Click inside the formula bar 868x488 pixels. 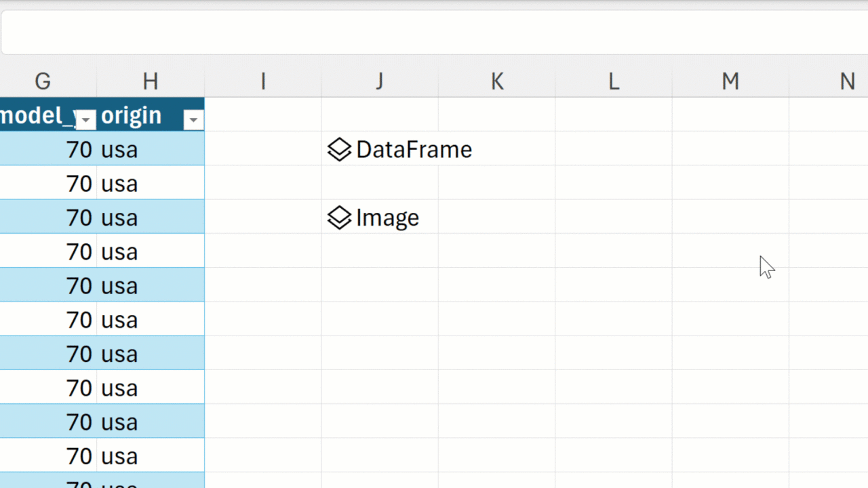click(x=434, y=32)
